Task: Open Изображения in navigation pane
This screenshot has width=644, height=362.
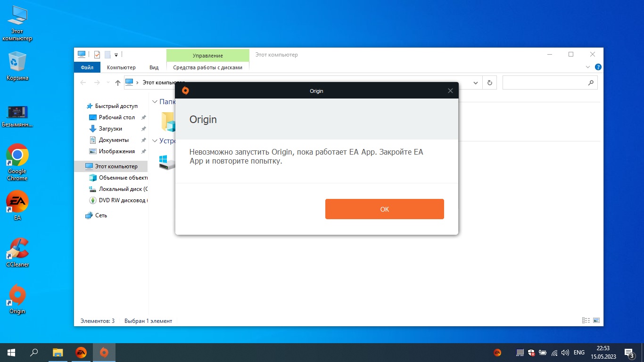Action: [x=116, y=151]
